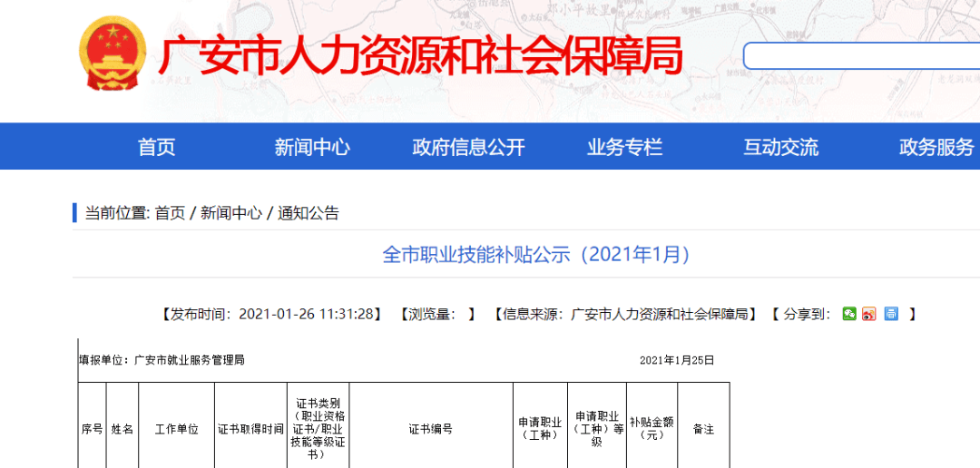Go to 政府信息公开 section
Image resolution: width=980 pixels, height=468 pixels.
click(x=468, y=147)
